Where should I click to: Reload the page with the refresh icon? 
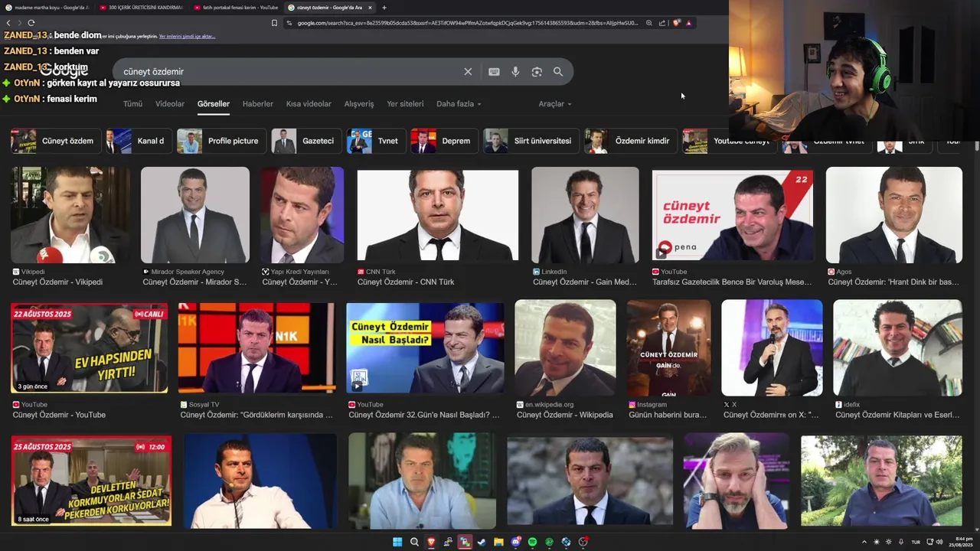coord(31,23)
